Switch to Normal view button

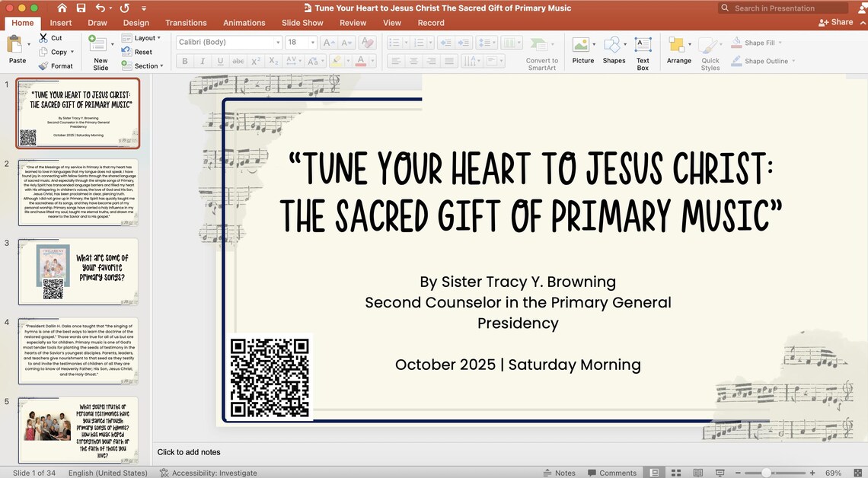point(654,473)
